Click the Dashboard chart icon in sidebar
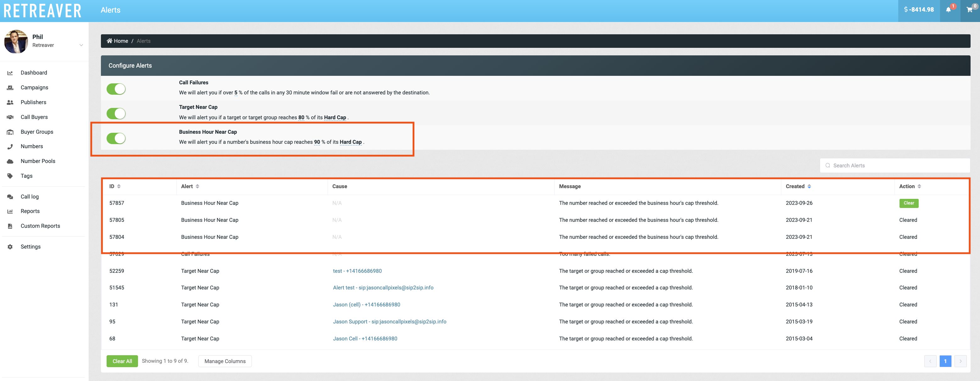Image resolution: width=980 pixels, height=381 pixels. tap(10, 73)
